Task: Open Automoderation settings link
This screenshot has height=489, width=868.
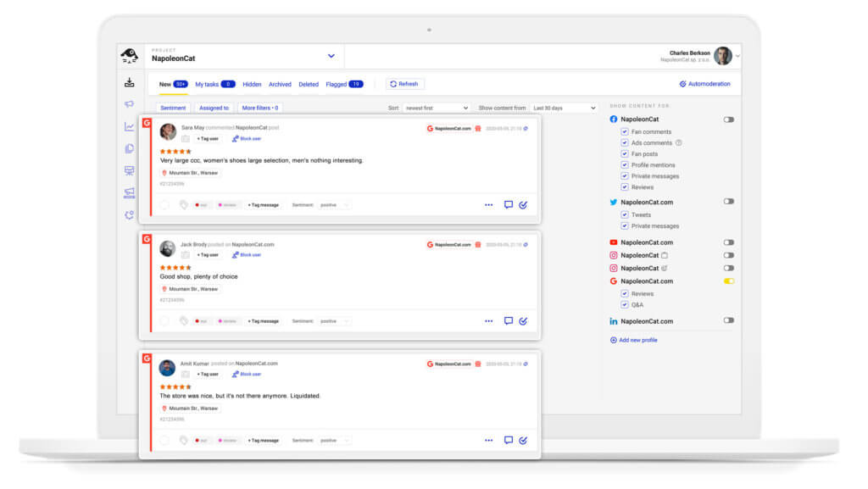Action: [x=704, y=84]
